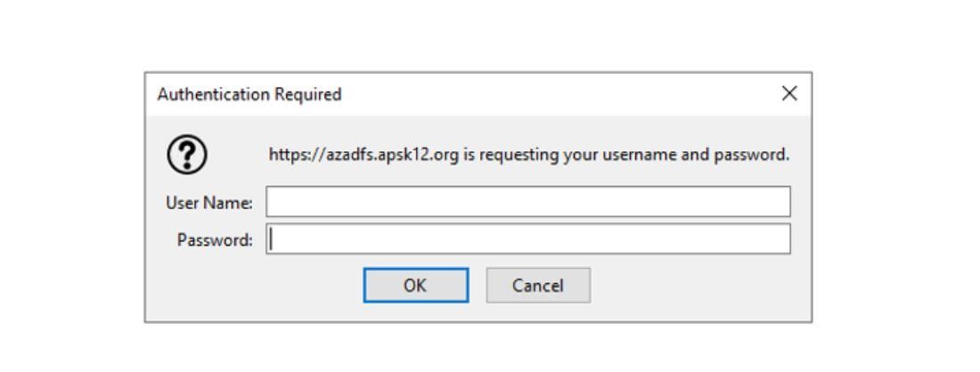
Task: Click the "Authentication Required" title text
Action: [x=249, y=94]
